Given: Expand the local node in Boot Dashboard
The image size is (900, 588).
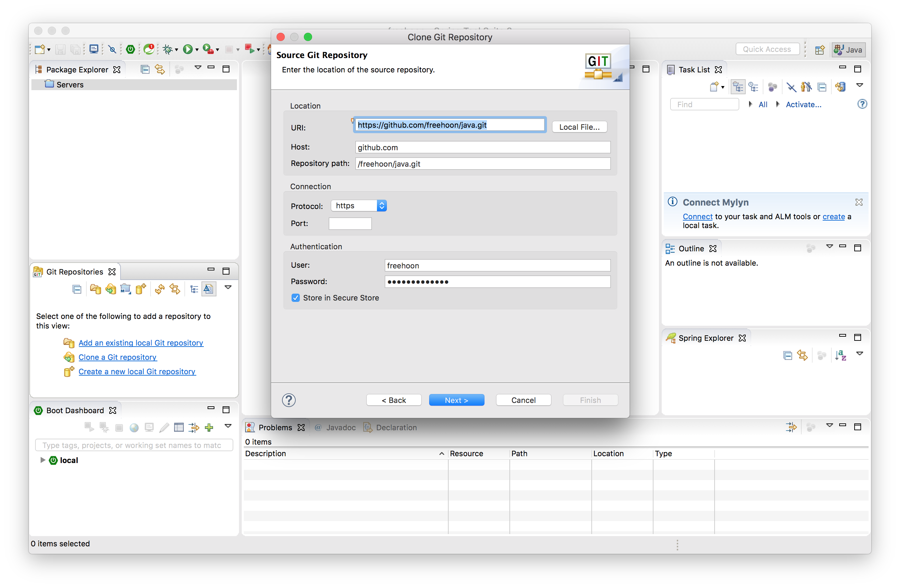Looking at the screenshot, I should 43,460.
